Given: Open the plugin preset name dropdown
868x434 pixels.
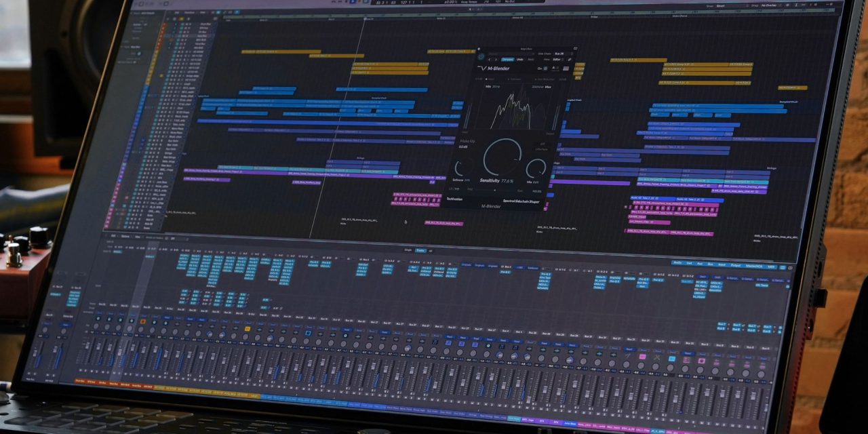Looking at the screenshot, I should [511, 54].
